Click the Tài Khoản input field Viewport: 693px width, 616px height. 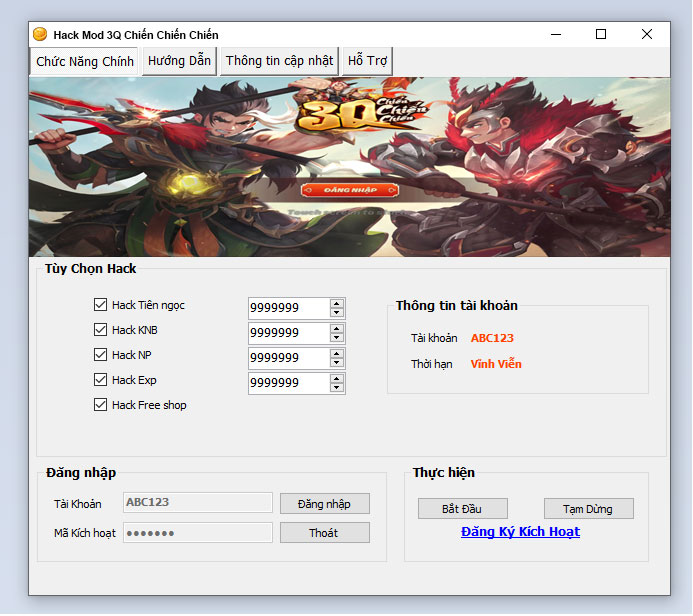tap(198, 503)
